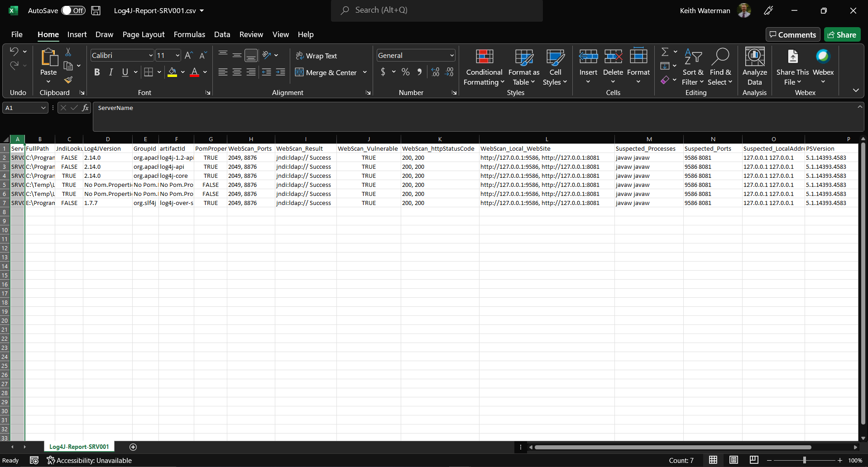This screenshot has height=467, width=868.
Task: Click Merge & Center button
Action: pyautogui.click(x=326, y=72)
